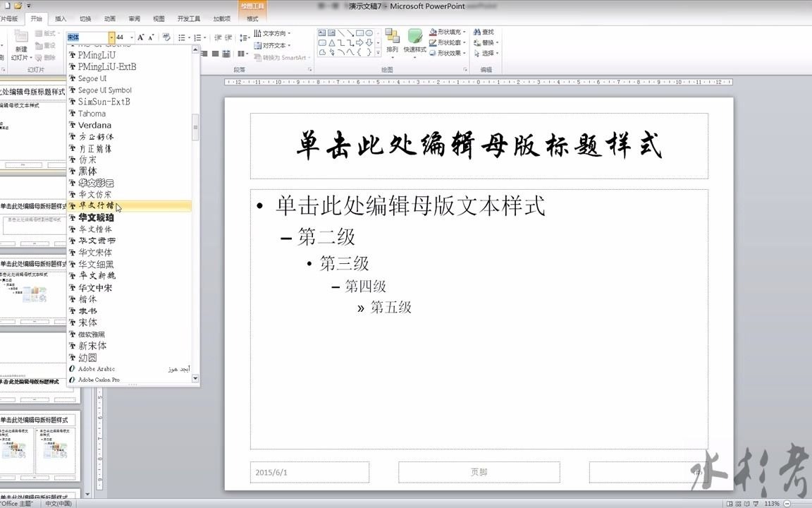Open the 绘图工具 格式 tab
The height and width of the screenshot is (508, 812).
pyautogui.click(x=251, y=19)
